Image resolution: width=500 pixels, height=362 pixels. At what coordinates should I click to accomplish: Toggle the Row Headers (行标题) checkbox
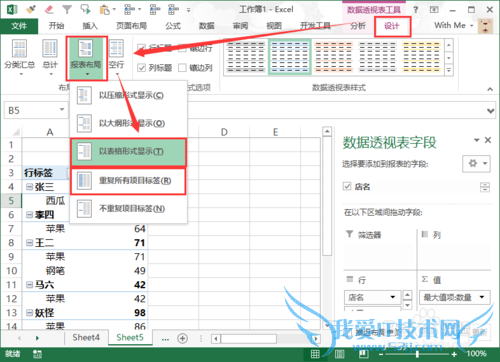point(141,48)
